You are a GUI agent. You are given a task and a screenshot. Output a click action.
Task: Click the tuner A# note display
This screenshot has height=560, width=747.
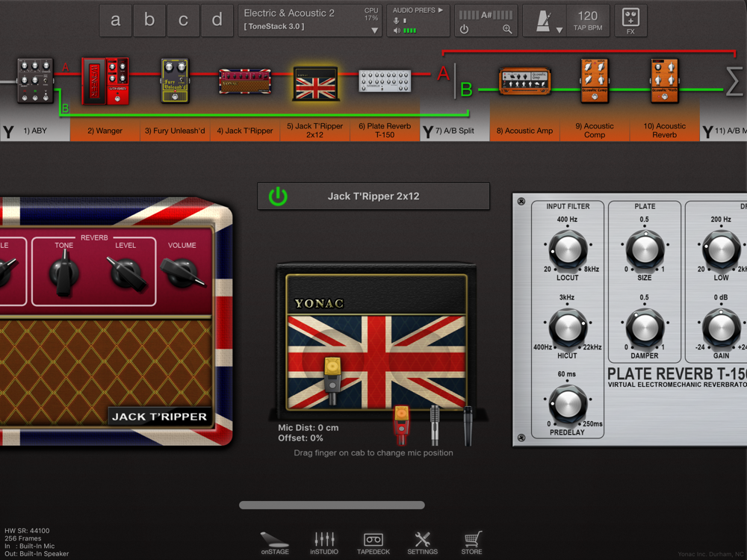[x=486, y=15]
